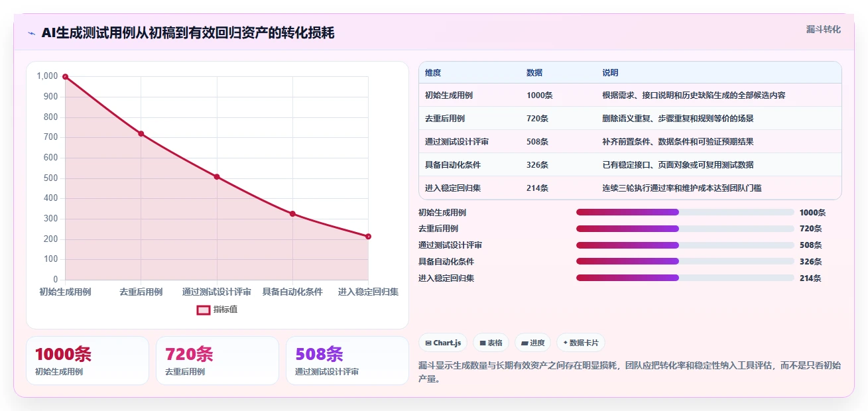Screen dimensions: 868x411
Task: Click description starting with 已有稳定接口
Action: point(678,165)
